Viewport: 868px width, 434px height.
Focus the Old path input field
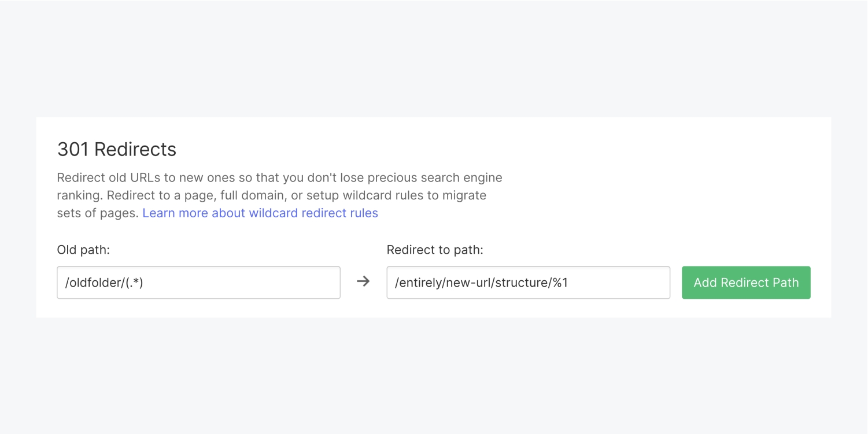click(x=198, y=283)
